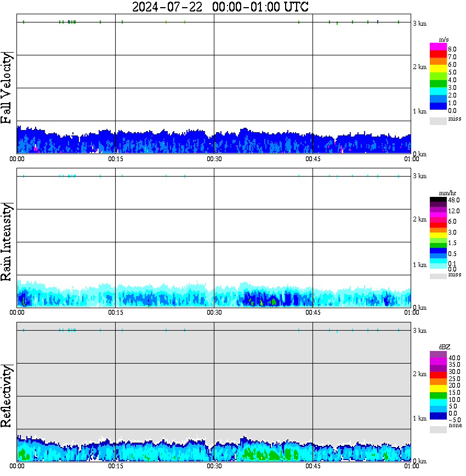Click the cyan swatch in the Fall Velocity legend
Viewport: 466px width, 476px height.
click(438, 91)
